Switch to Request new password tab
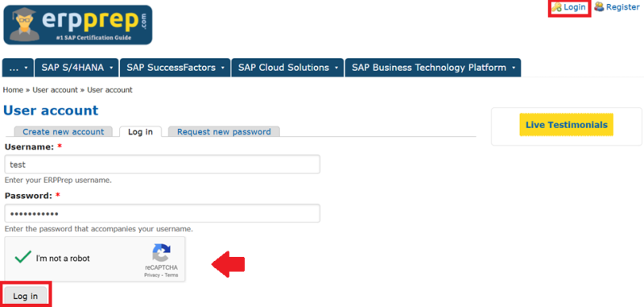Screen dimensions: 644x307 (224, 131)
